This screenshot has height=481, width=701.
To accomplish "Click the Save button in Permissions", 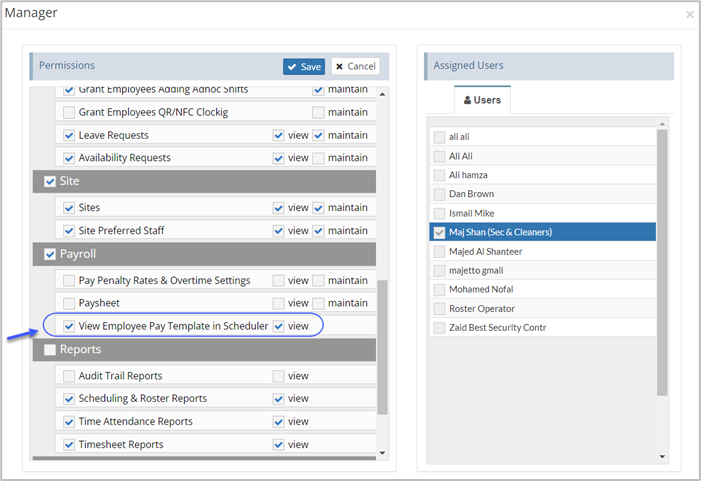I will click(x=304, y=67).
